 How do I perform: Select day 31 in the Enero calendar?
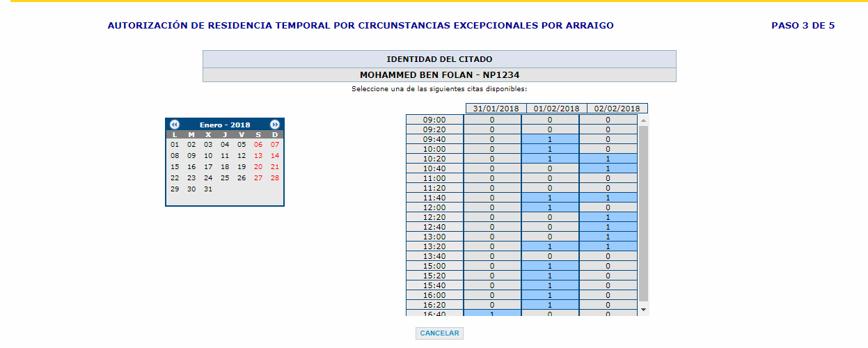208,189
